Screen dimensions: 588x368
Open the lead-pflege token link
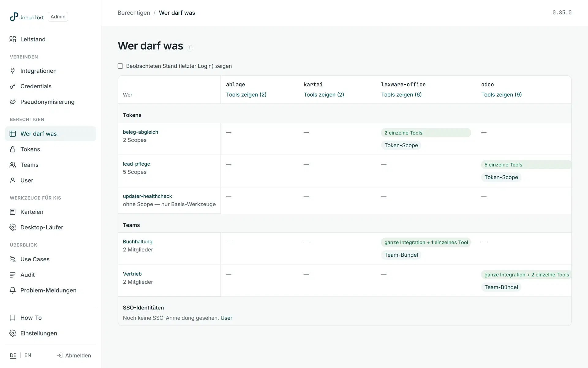click(136, 164)
